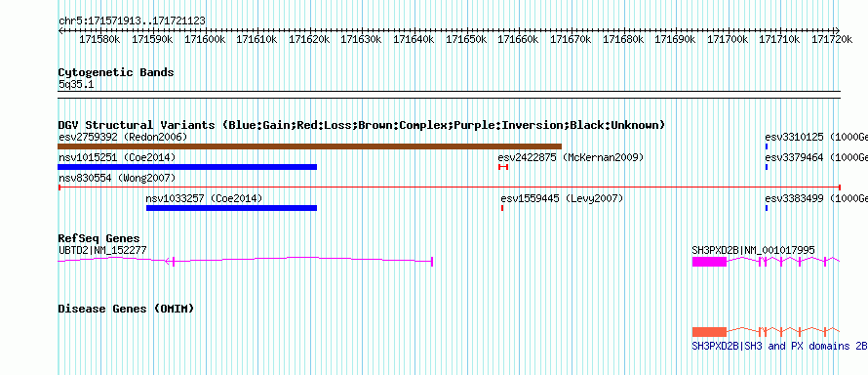The image size is (868, 375).
Task: Click the esv2422875 red loss marker
Action: [503, 167]
